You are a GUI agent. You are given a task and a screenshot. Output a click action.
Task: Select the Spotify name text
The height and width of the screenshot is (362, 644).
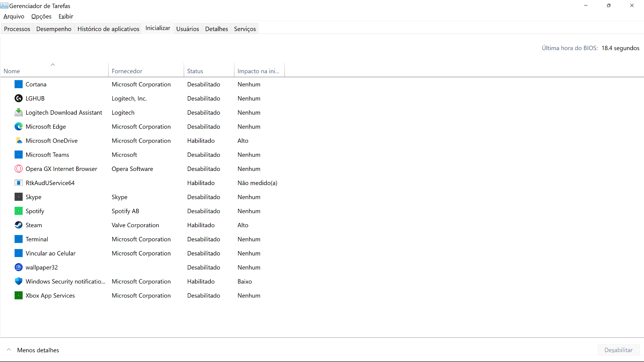pyautogui.click(x=35, y=211)
